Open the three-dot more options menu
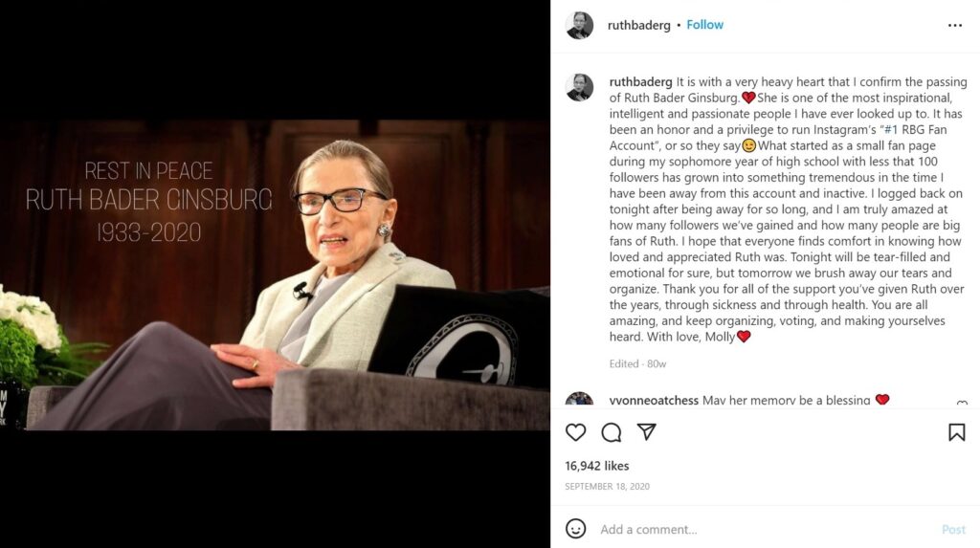 click(x=955, y=26)
